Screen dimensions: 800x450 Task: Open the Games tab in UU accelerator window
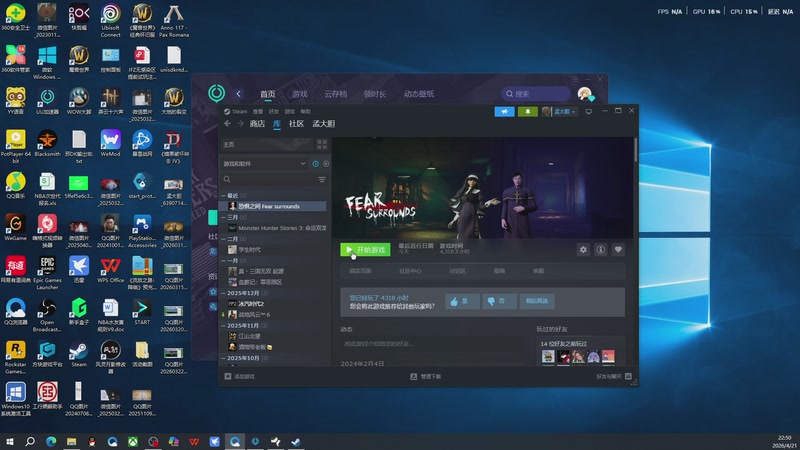pos(299,94)
